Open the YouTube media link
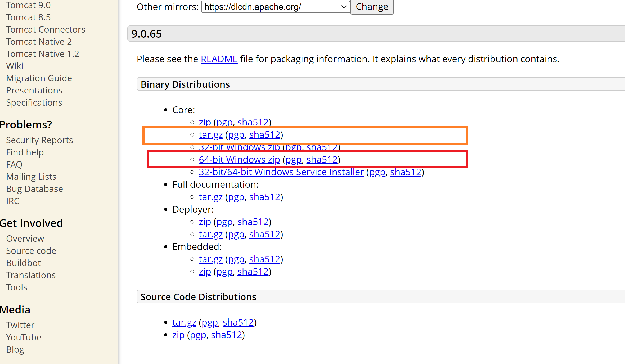Viewport: 625px width, 364px height. pos(24,337)
